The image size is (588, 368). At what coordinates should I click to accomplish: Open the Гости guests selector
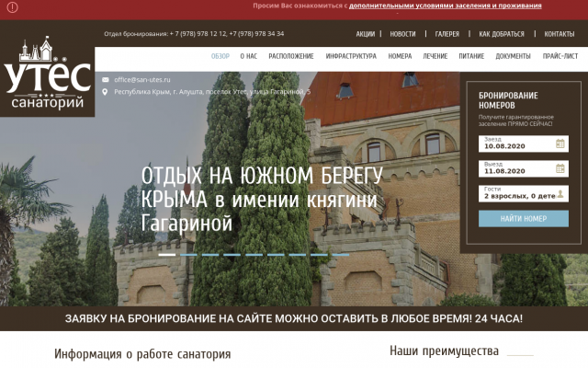(x=524, y=194)
